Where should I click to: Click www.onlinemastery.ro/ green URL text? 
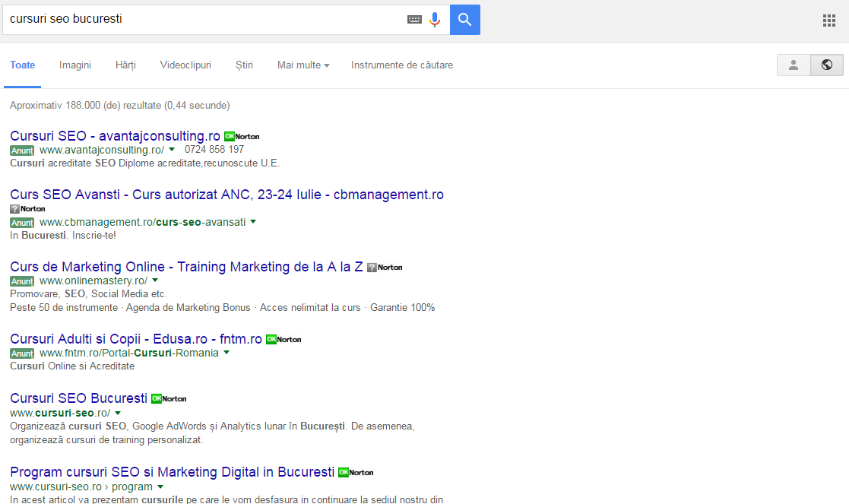pos(93,281)
